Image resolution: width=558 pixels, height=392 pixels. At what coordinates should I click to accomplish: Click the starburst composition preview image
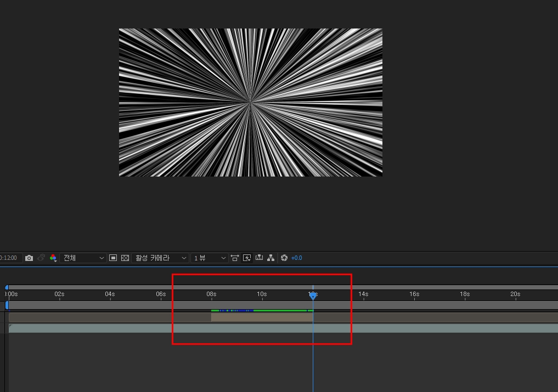pyautogui.click(x=251, y=103)
